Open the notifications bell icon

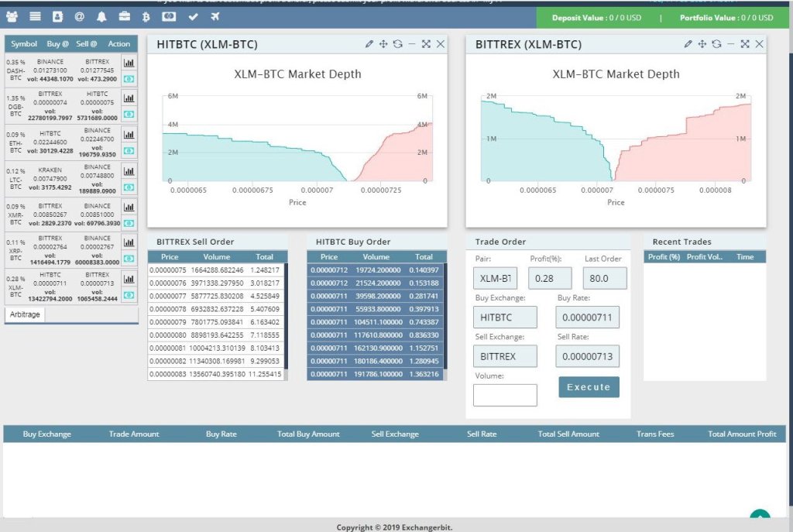click(102, 16)
